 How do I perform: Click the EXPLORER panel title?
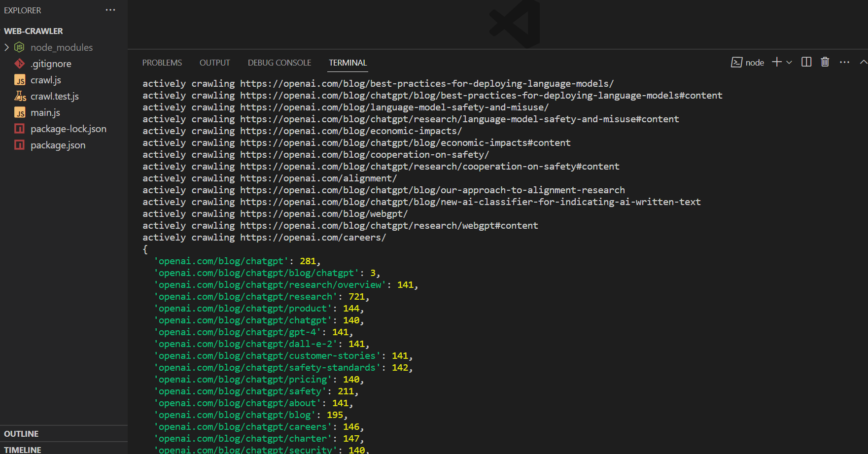point(23,10)
